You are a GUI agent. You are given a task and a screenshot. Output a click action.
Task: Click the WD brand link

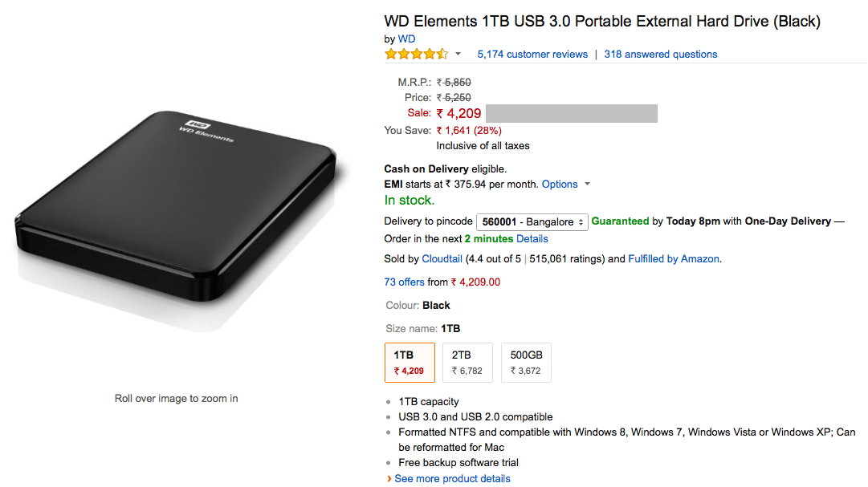click(406, 39)
